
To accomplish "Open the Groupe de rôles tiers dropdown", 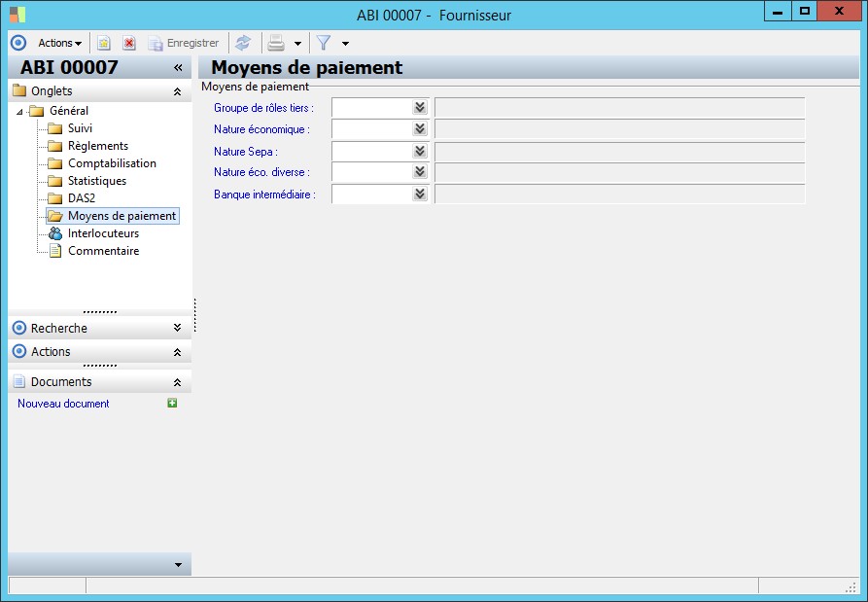I will (x=420, y=107).
